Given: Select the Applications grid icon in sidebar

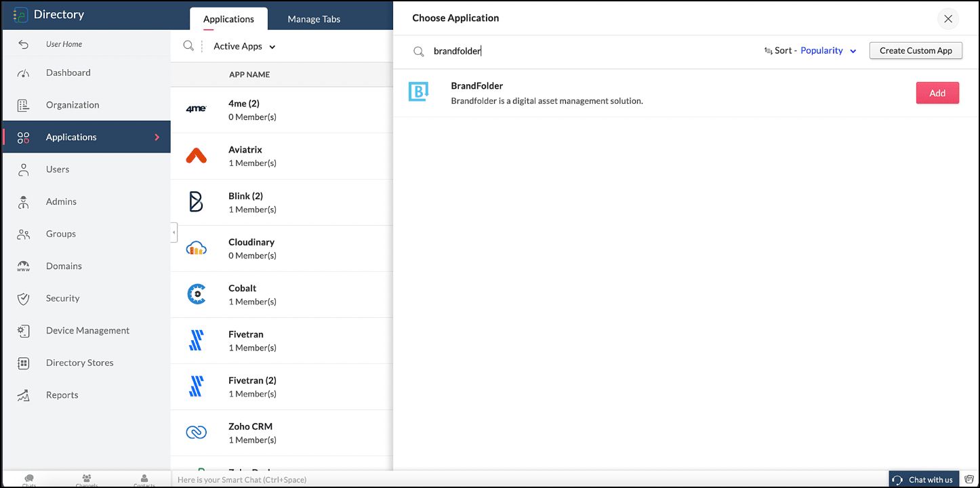Looking at the screenshot, I should [23, 138].
